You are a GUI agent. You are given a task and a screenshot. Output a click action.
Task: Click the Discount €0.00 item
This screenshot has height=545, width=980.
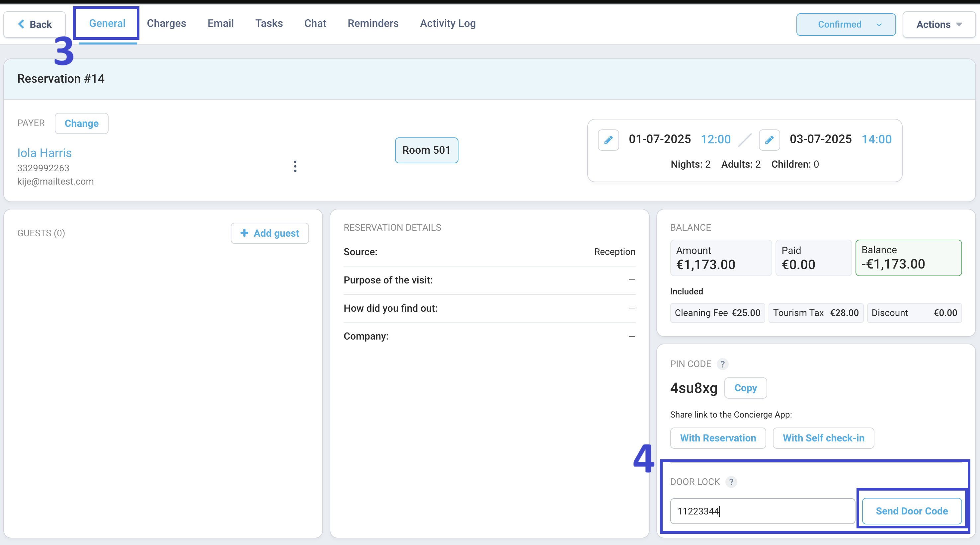(915, 313)
